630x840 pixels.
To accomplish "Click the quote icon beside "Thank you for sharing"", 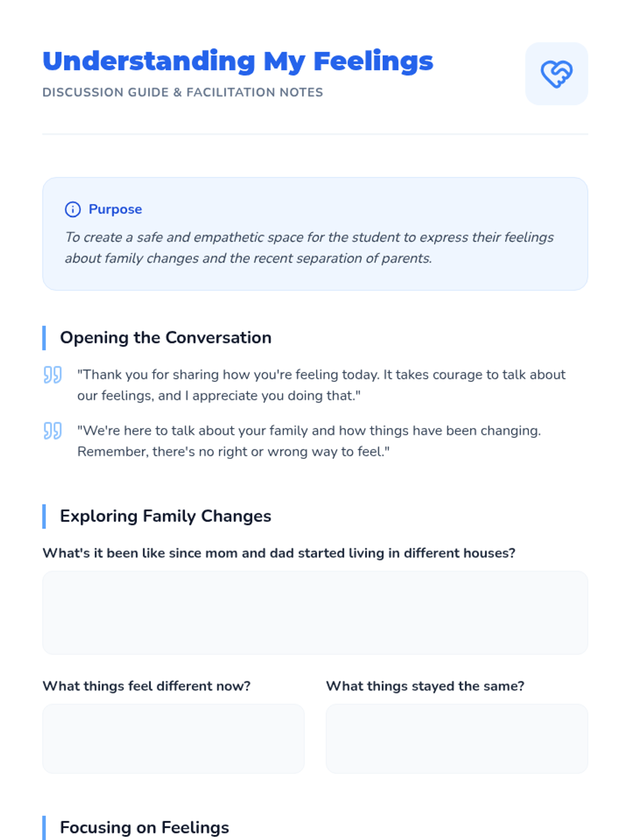I will click(52, 375).
